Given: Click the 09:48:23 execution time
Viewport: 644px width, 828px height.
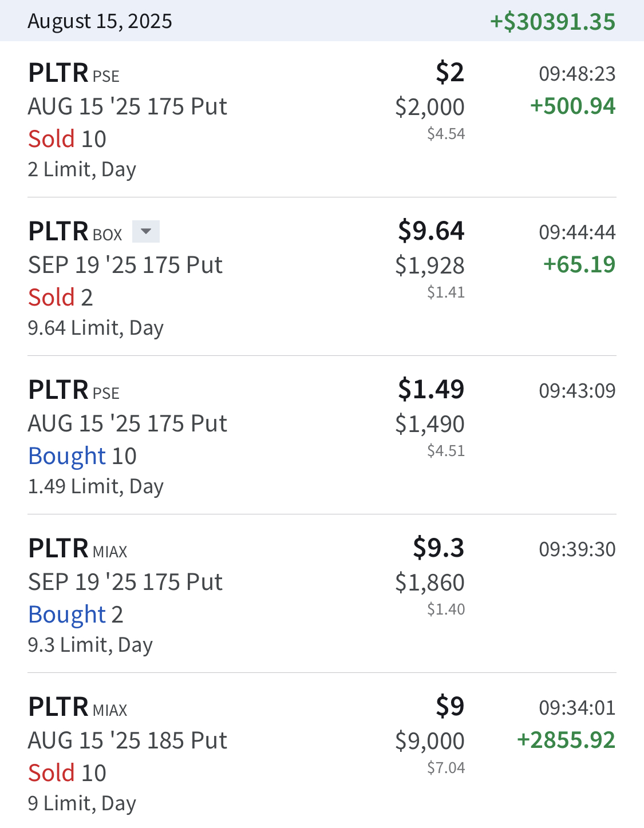Looking at the screenshot, I should (x=577, y=74).
